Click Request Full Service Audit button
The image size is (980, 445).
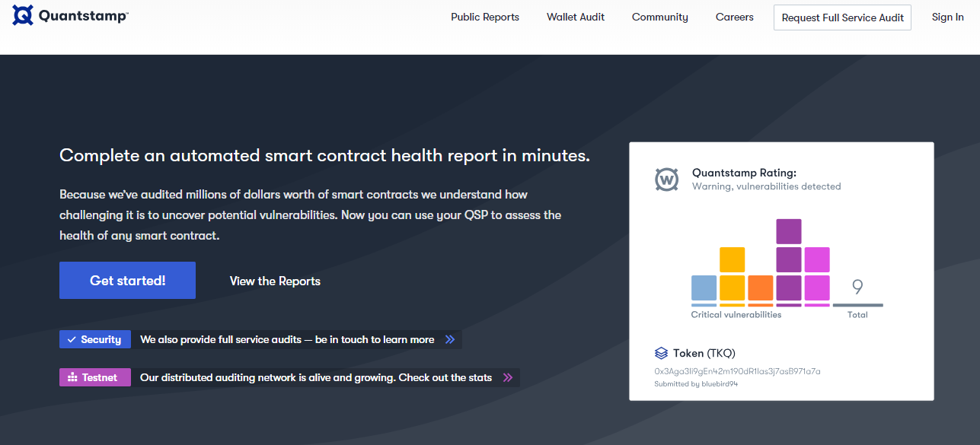coord(842,17)
